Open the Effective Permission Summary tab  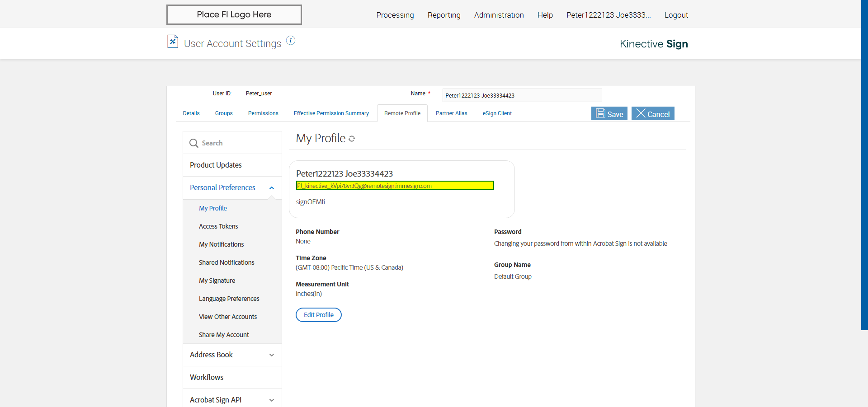tap(331, 113)
